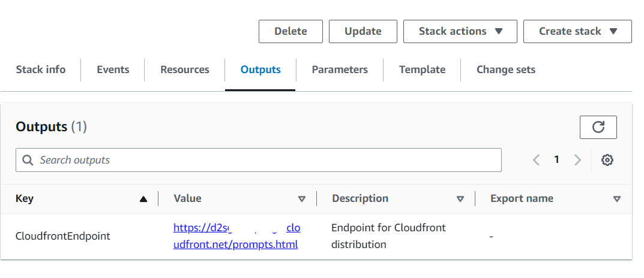644x278 pixels.
Task: Go to next page of outputs
Action: click(577, 160)
